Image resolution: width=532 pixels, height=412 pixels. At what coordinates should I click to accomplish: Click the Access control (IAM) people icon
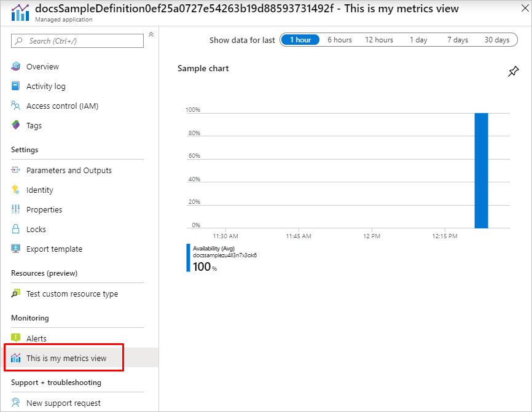pos(15,106)
